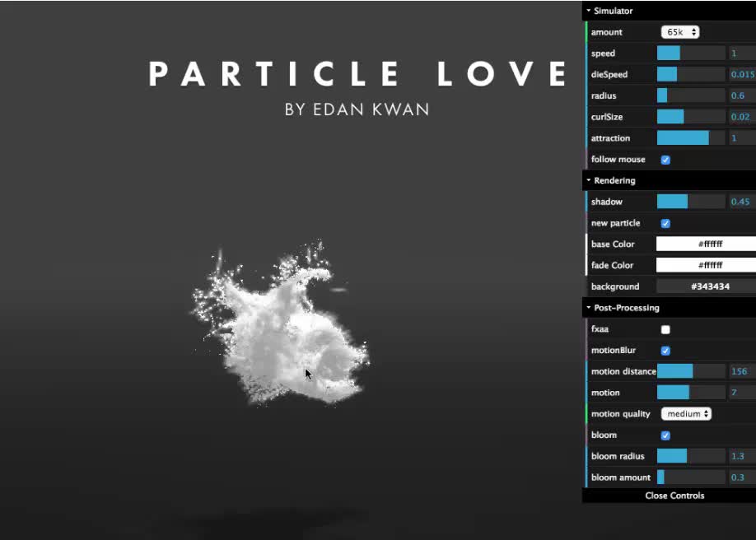Screen dimensions: 756x540
Task: Set the bloom radius slider
Action: [x=691, y=456]
